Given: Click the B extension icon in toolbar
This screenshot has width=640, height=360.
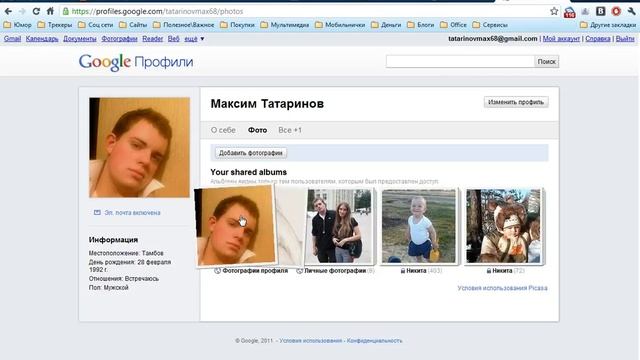Looking at the screenshot, I should (600, 11).
